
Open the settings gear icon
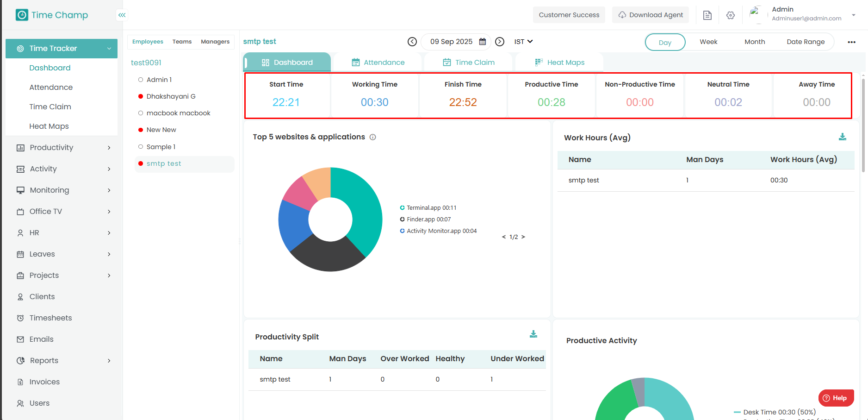pyautogui.click(x=731, y=15)
